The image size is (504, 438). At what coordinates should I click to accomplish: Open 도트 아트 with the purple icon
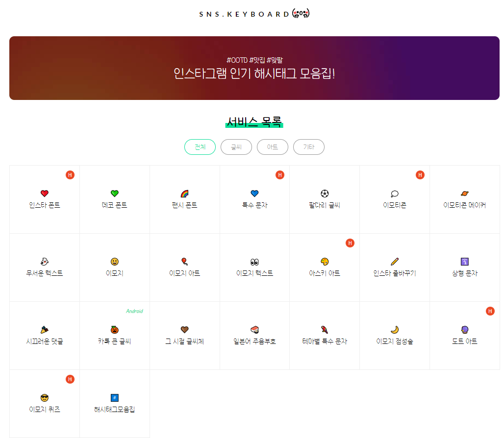coord(465,329)
